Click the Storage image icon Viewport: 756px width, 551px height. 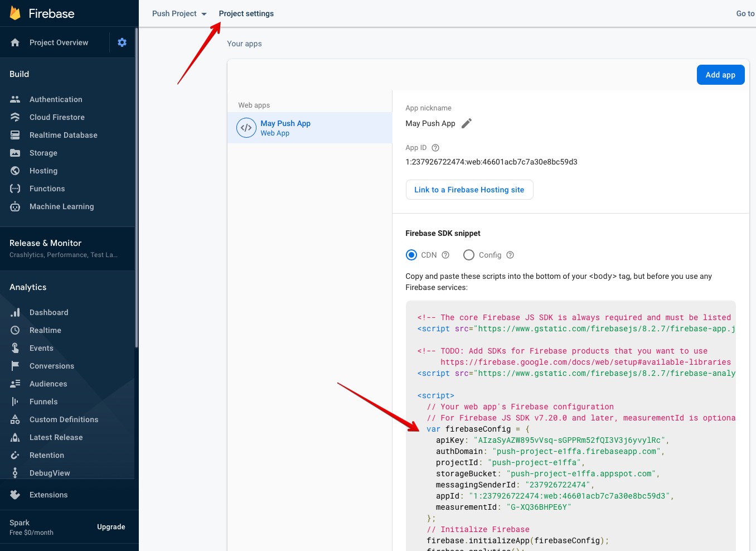(x=15, y=153)
